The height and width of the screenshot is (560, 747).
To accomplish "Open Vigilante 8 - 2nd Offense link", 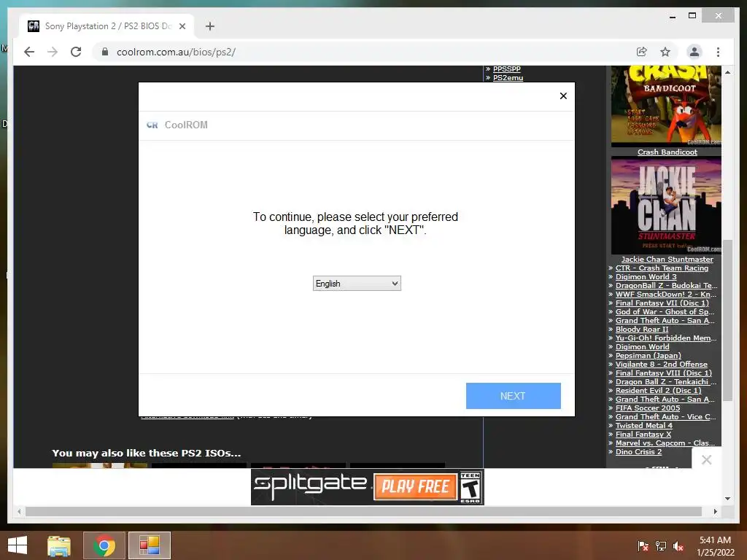I will (x=661, y=365).
